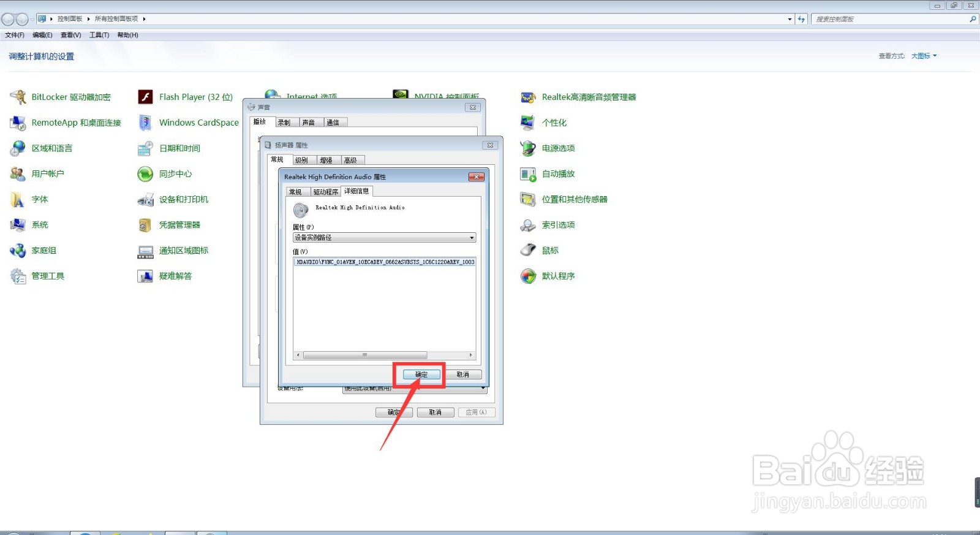Click the horizontal scrollbar thumb in value list

tap(365, 355)
